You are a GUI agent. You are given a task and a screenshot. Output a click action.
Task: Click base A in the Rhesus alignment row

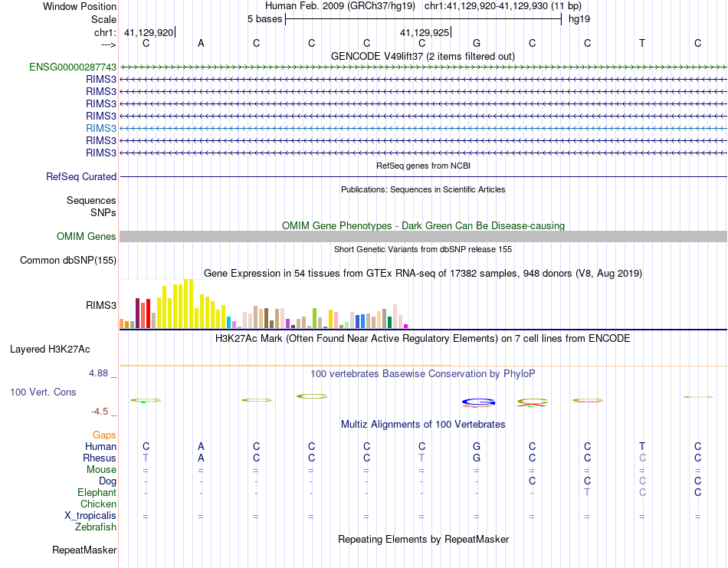click(201, 458)
